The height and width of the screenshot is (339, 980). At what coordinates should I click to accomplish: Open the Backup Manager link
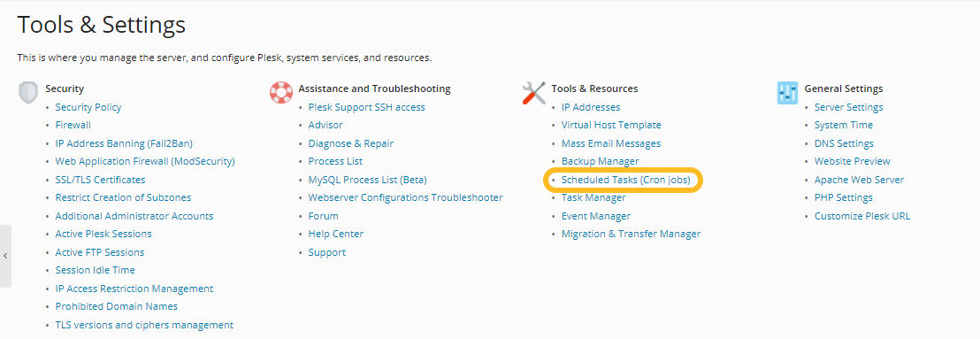click(x=600, y=161)
